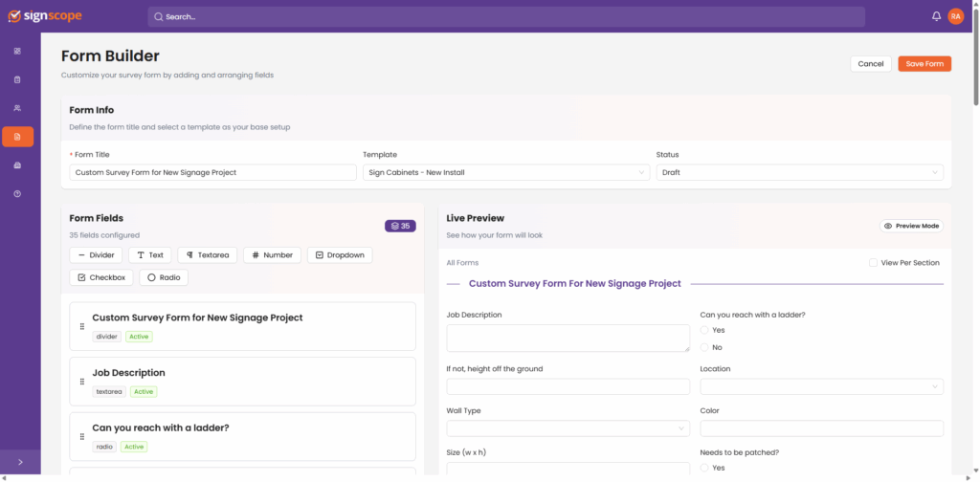Click the vertical page scrollbar
Viewport: 980px width, 482px height.
point(975,56)
